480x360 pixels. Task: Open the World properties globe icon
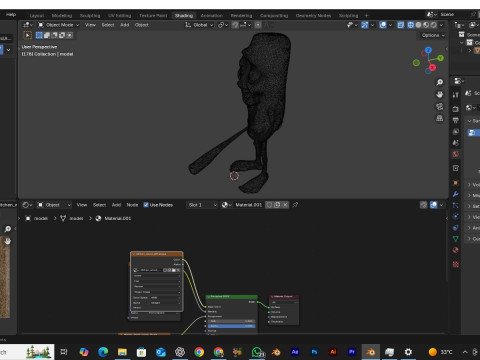(x=456, y=154)
